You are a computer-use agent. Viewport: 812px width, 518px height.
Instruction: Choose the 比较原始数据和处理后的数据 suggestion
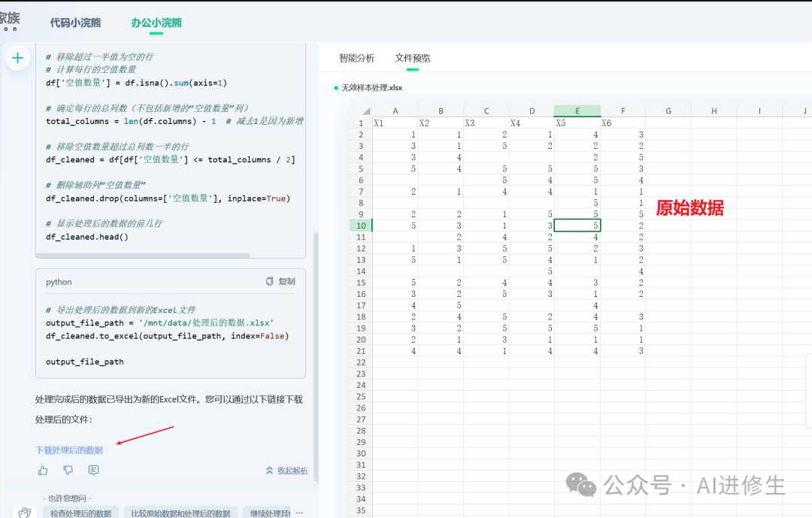click(x=180, y=513)
